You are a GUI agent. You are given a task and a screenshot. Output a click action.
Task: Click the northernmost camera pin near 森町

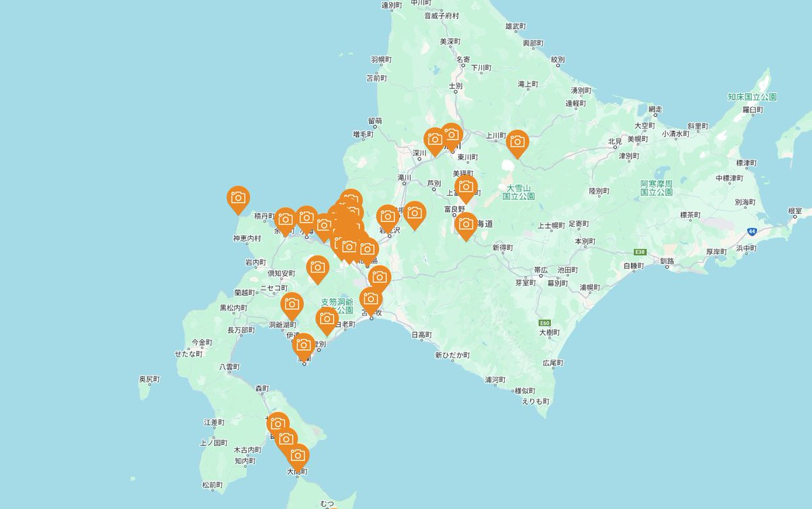[277, 424]
